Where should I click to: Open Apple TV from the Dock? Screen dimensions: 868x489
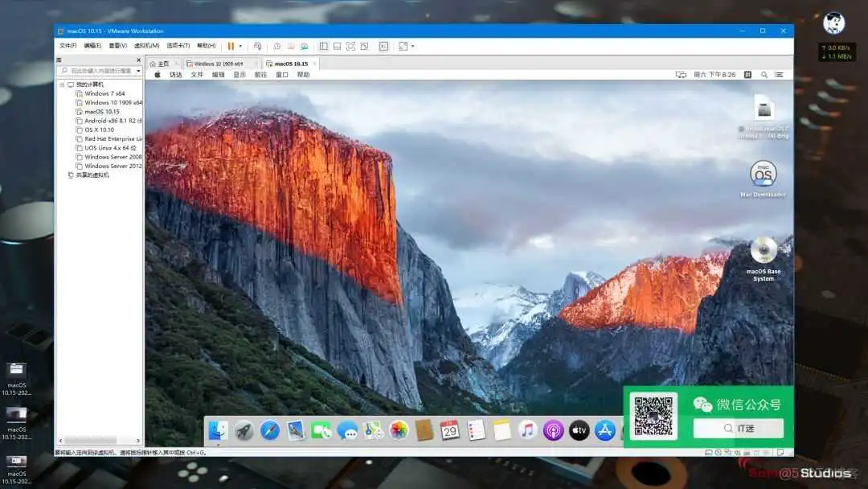coord(579,430)
